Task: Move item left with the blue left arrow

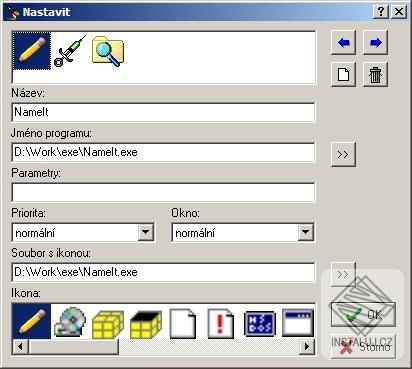Action: [x=343, y=43]
